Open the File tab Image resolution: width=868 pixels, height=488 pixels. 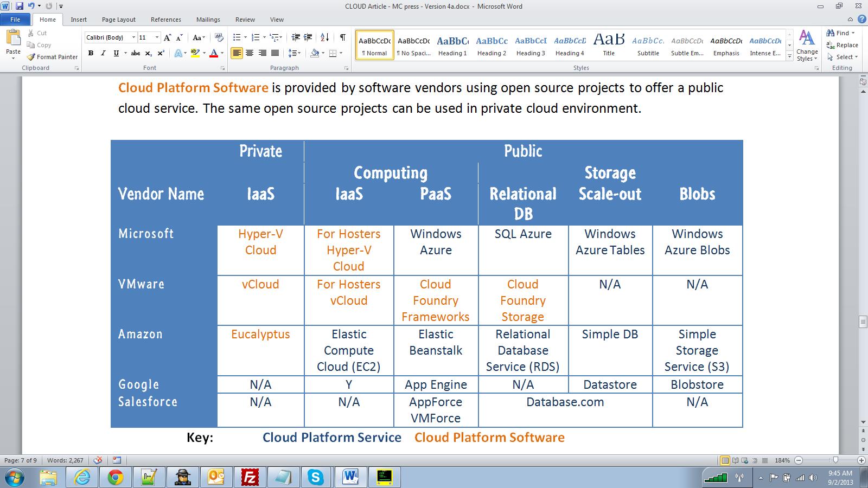click(15, 20)
